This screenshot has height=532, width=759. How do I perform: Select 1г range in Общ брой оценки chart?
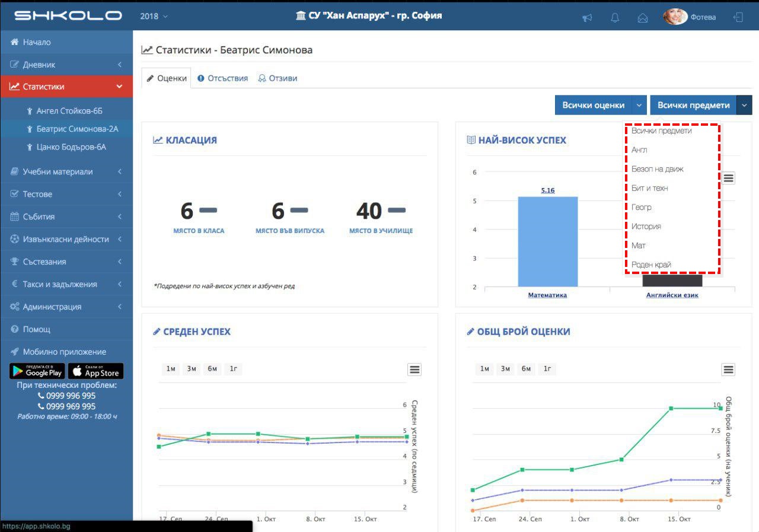pos(547,369)
